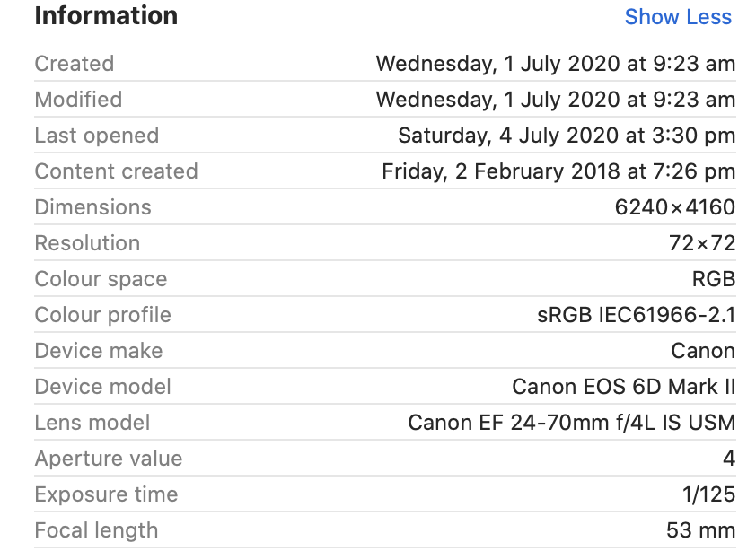The height and width of the screenshot is (551, 756).
Task: Click the Device model label
Action: point(102,387)
